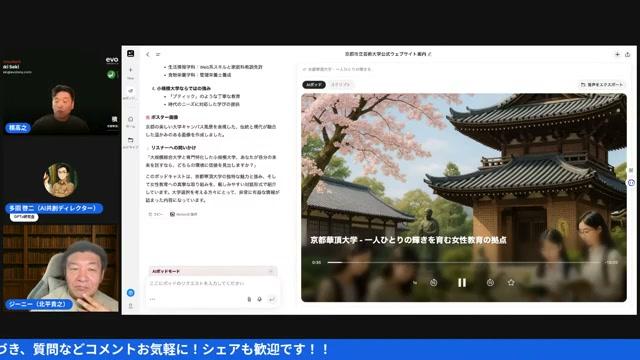The width and height of the screenshot is (640, 360).
Task: Collapse the AIポッドモード banner chevron
Action: coord(270,271)
